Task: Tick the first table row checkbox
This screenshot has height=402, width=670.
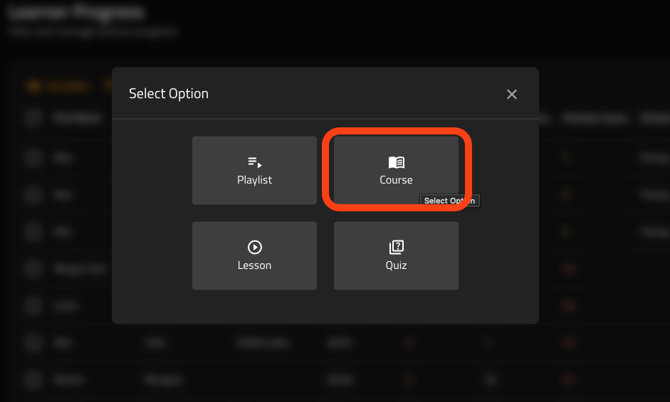Action: coord(34,157)
